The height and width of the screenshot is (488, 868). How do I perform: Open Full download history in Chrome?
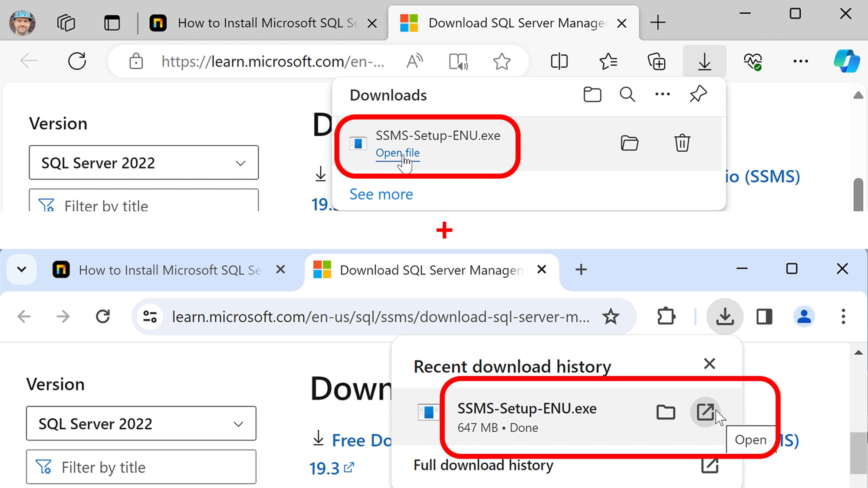[566, 465]
